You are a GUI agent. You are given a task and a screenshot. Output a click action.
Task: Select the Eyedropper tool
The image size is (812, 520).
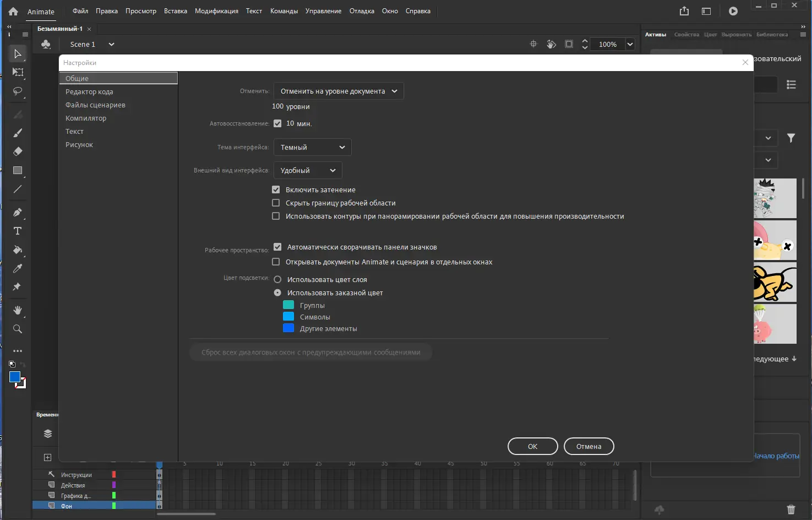pos(18,268)
